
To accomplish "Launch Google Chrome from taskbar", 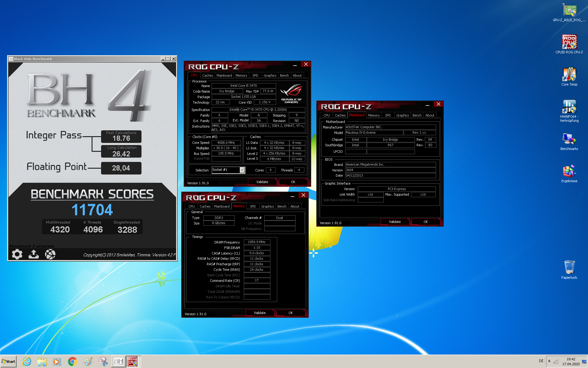I will 72,362.
